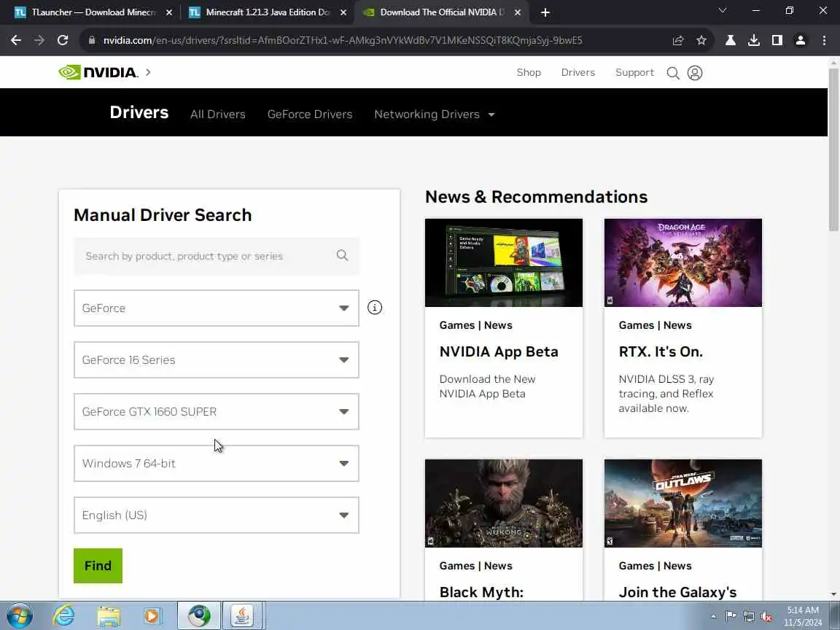Click the browser address bar URL
The height and width of the screenshot is (630, 840).
point(343,40)
